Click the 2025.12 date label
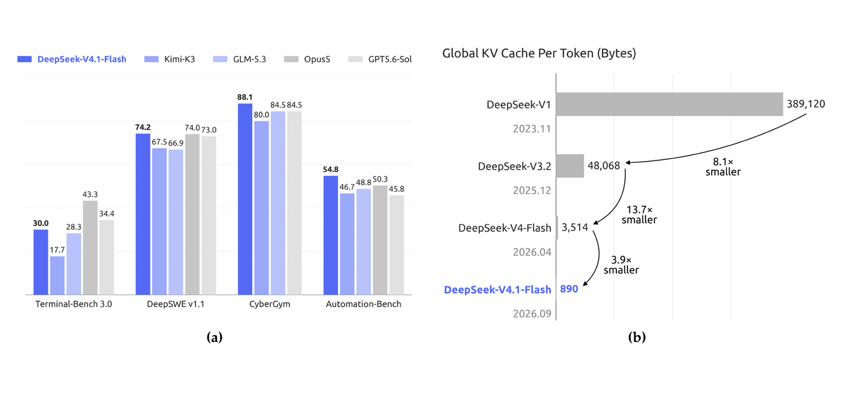 point(532,190)
